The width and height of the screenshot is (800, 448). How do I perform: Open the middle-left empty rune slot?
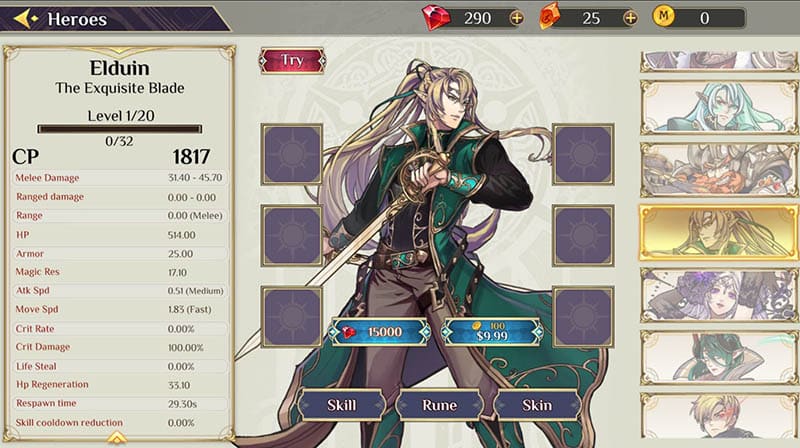(292, 236)
